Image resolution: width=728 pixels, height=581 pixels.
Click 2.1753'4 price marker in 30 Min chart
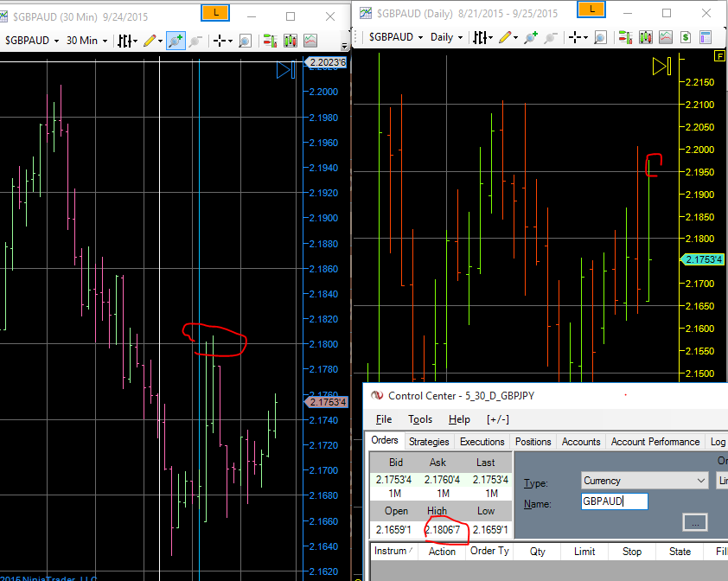pos(325,402)
